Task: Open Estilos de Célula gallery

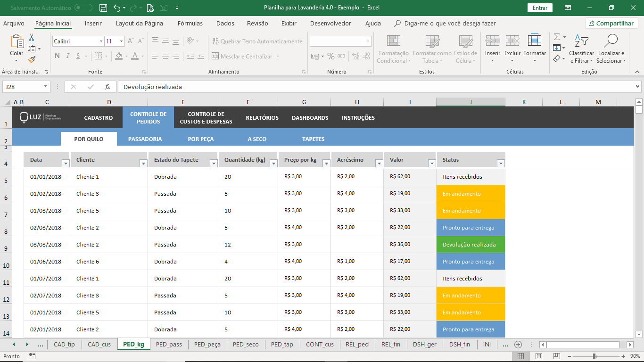Action: (466, 49)
